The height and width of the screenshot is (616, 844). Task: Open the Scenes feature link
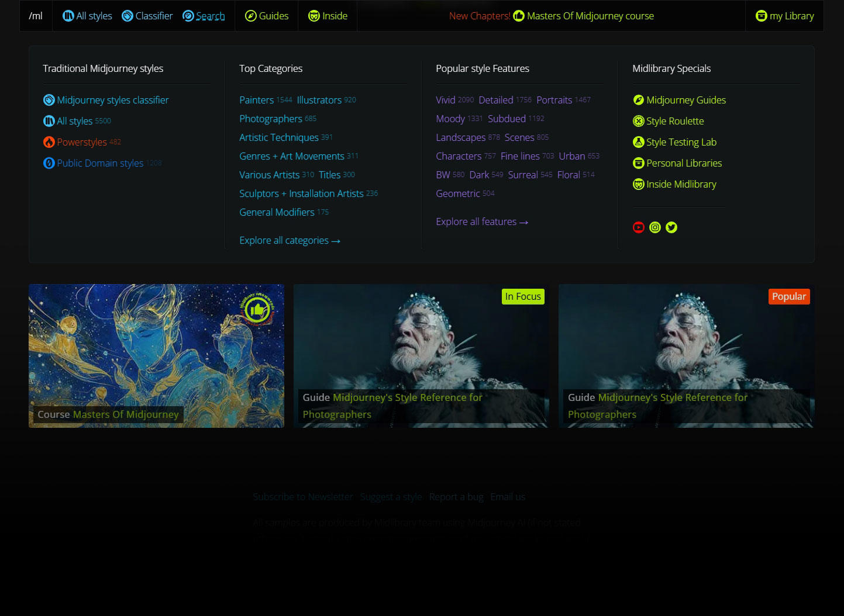click(x=519, y=137)
